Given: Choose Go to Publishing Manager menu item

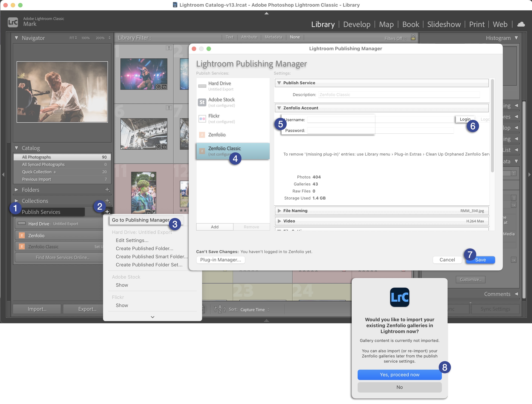Looking at the screenshot, I should (x=146, y=220).
